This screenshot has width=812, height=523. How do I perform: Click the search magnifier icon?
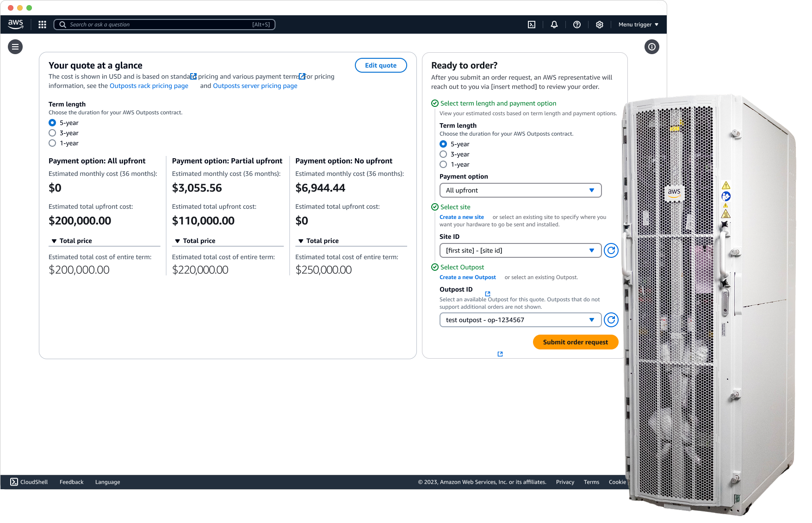click(62, 25)
